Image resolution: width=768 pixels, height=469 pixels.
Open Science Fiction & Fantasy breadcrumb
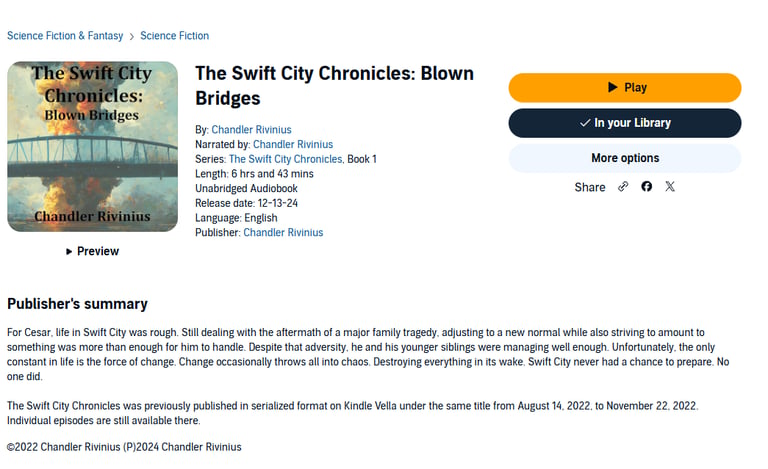65,36
